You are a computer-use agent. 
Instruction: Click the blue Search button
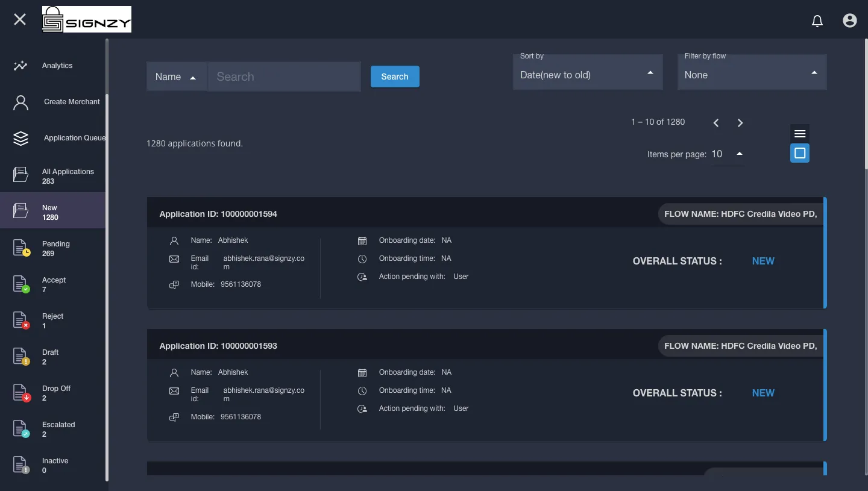[x=395, y=77]
